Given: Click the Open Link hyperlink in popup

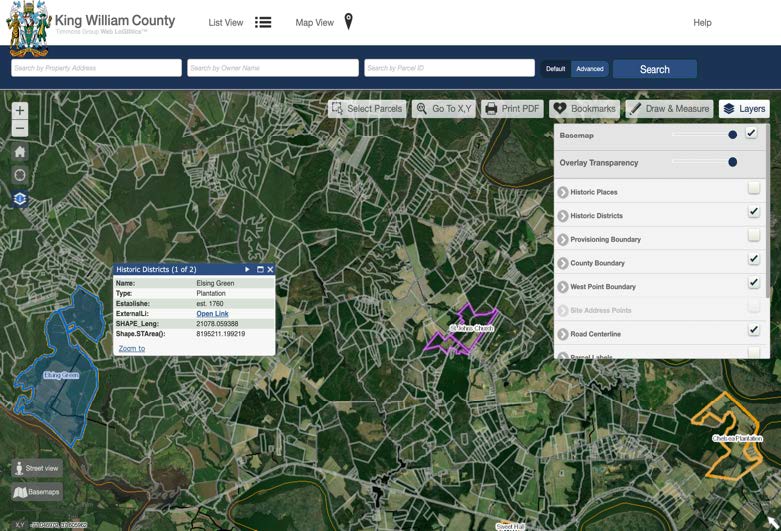Looking at the screenshot, I should [x=212, y=314].
